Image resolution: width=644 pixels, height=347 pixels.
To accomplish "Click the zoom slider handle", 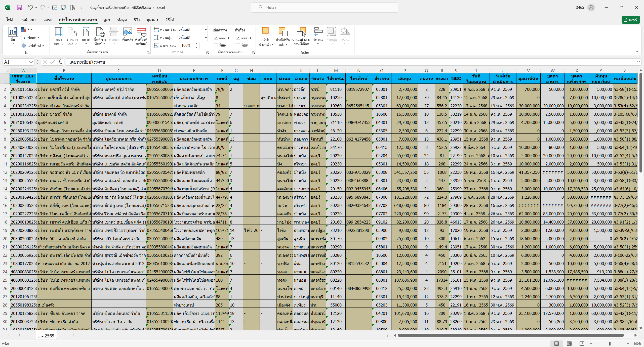I will [x=610, y=343].
